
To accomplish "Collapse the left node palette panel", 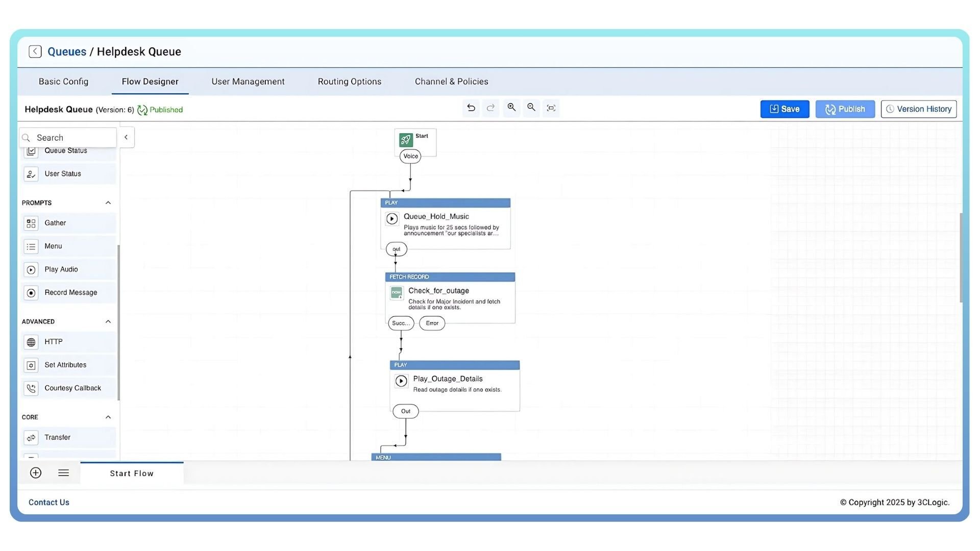I will point(126,137).
